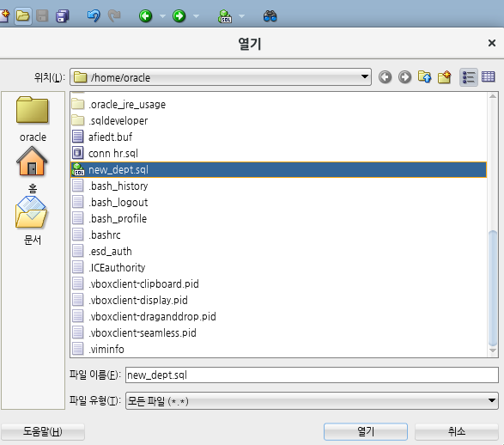Create a new folder icon
The width and height of the screenshot is (504, 445).
pos(445,77)
